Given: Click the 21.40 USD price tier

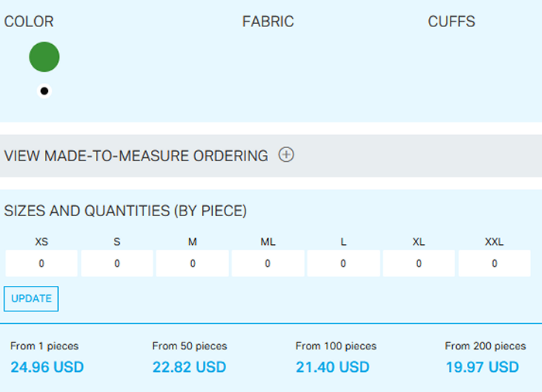Looking at the screenshot, I should [333, 366].
